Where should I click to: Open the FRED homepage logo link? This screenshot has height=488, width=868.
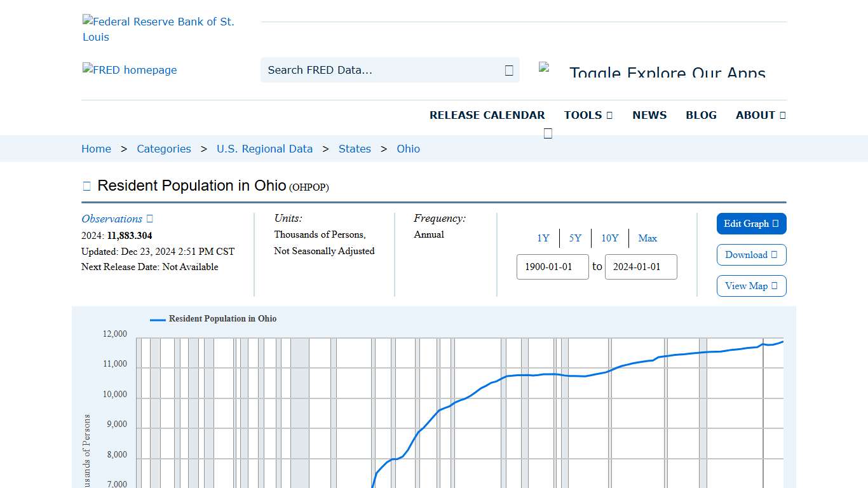click(130, 70)
